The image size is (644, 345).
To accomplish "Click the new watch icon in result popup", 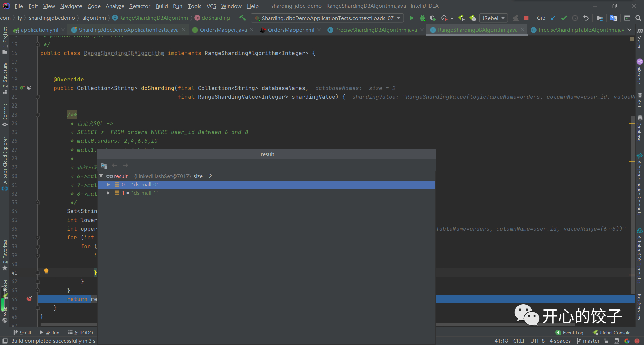I will (x=104, y=165).
